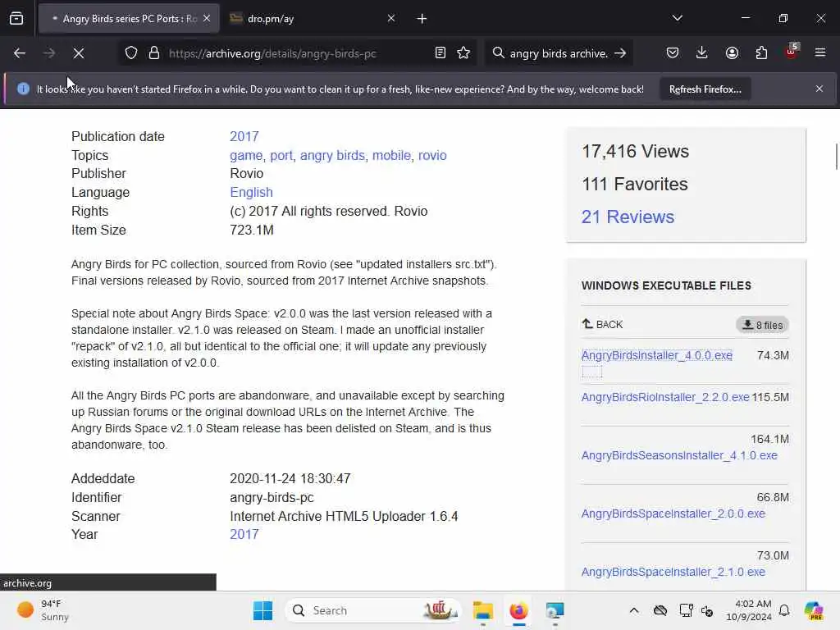Open the 2017 publication date link
Viewport: 840px width, 630px height.
tap(244, 137)
